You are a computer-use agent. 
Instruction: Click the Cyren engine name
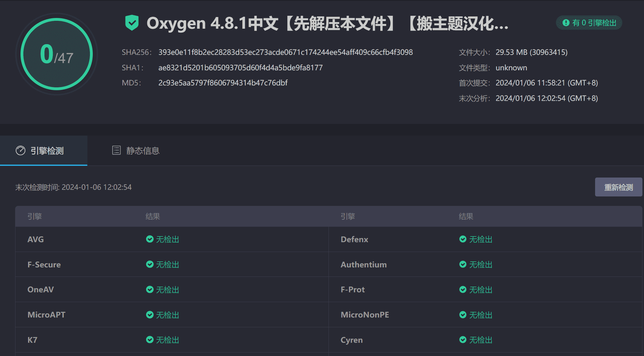pyautogui.click(x=352, y=340)
